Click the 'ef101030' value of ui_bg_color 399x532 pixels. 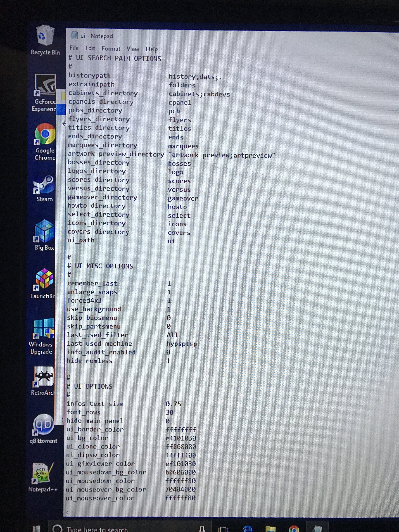(x=181, y=438)
